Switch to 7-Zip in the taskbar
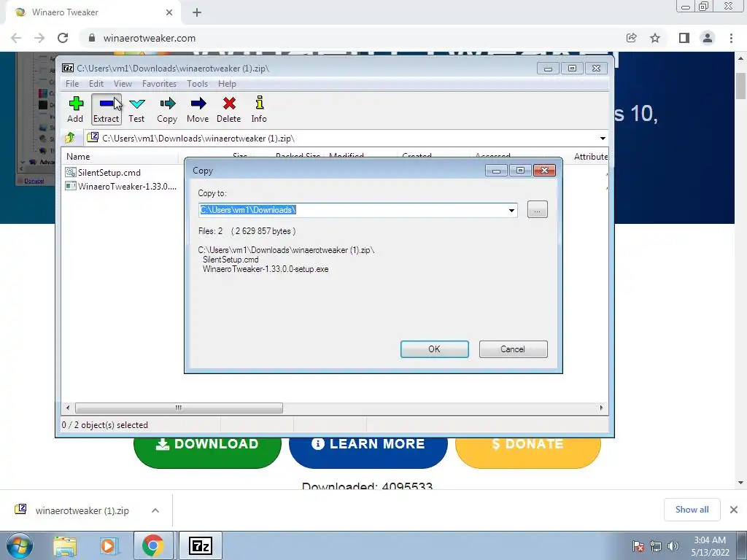747x560 pixels. [x=201, y=545]
